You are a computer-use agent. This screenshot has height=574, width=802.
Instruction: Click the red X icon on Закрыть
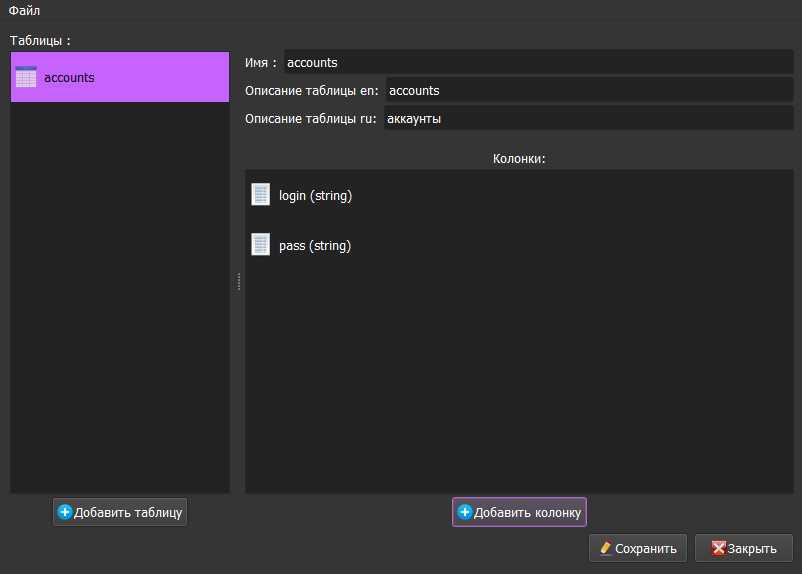[x=718, y=548]
